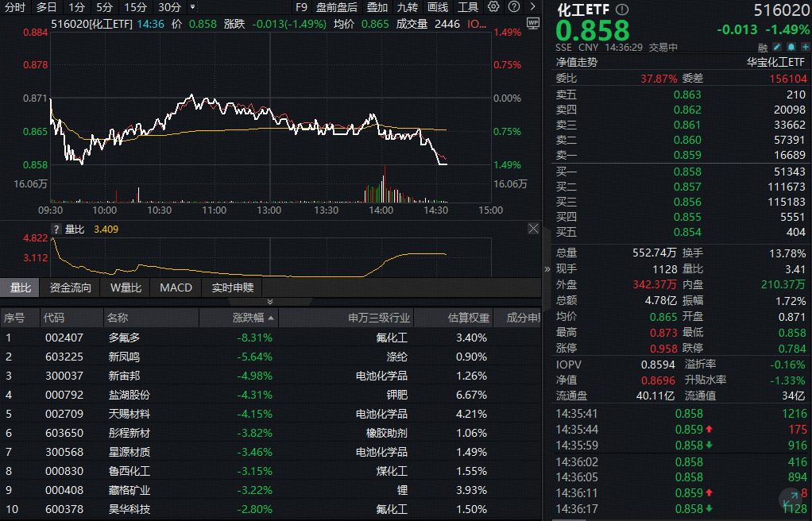Switch to the MACD indicator tab

pos(176,288)
